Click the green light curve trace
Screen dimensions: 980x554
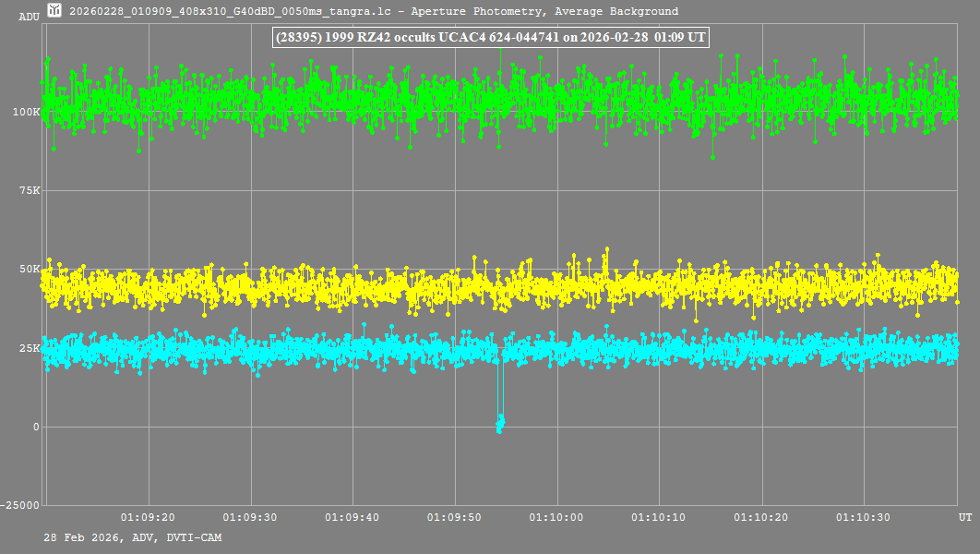tap(277, 98)
